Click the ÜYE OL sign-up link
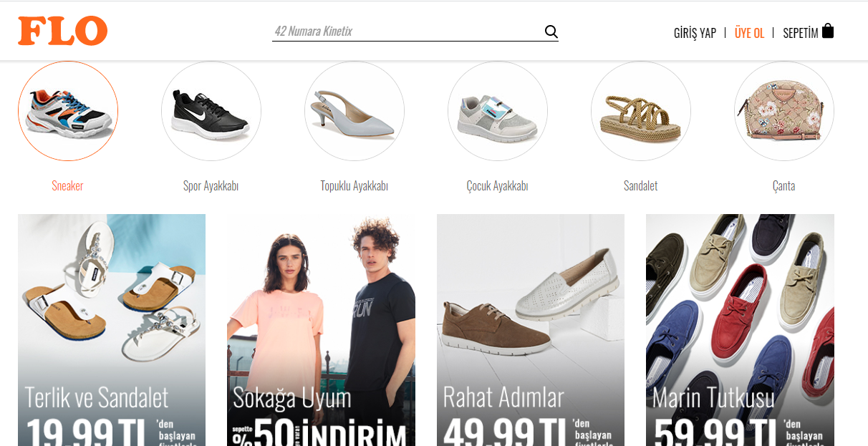 click(x=749, y=33)
